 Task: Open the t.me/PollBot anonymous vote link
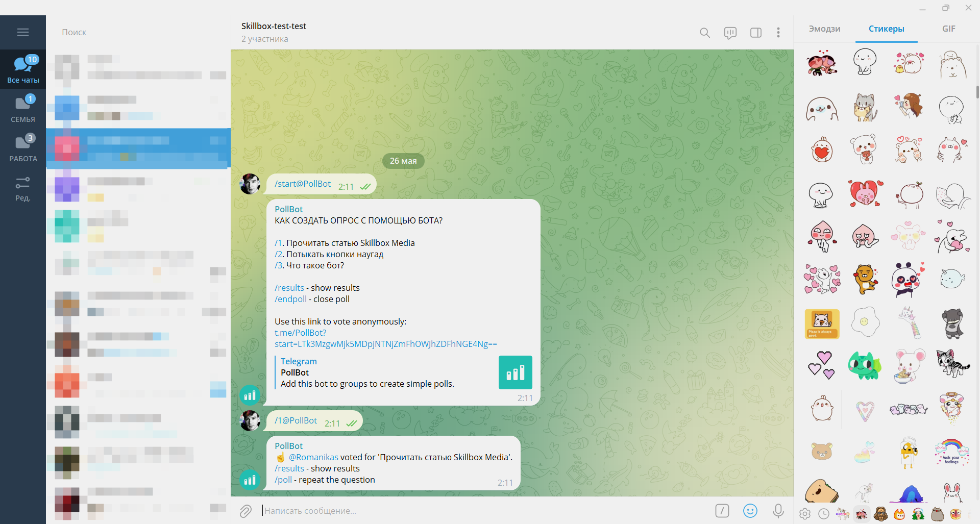385,338
